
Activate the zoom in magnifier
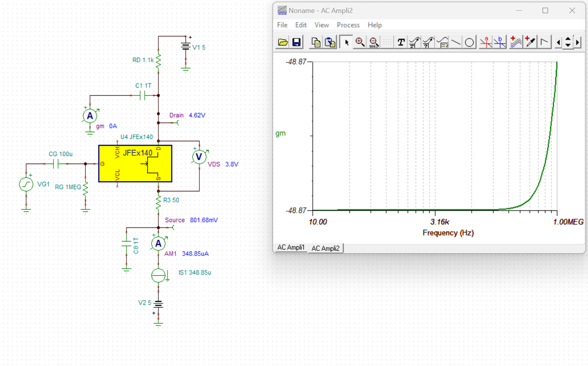tap(360, 42)
